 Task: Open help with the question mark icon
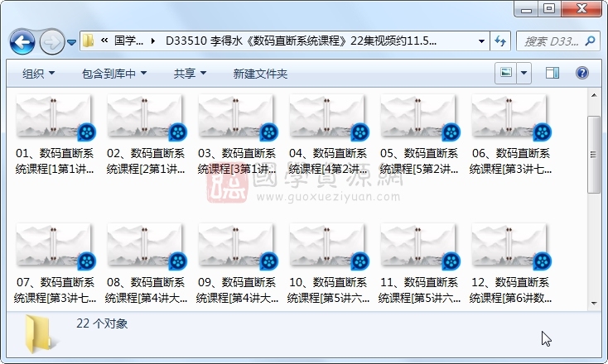point(582,73)
